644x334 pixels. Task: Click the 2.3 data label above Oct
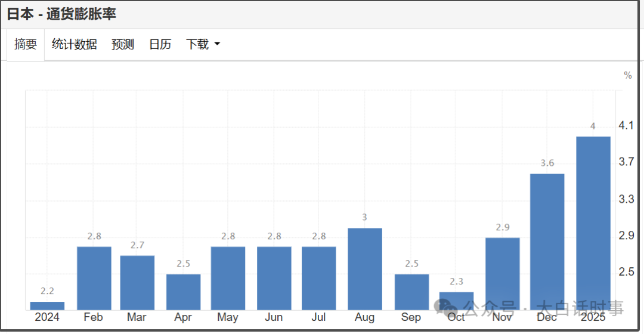click(x=456, y=282)
